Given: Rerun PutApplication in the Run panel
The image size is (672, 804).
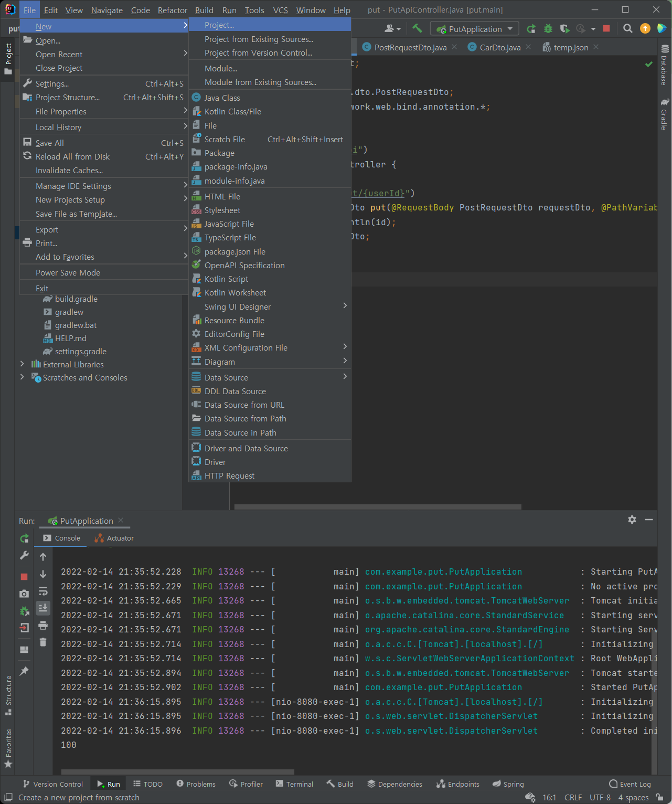Looking at the screenshot, I should tap(24, 538).
